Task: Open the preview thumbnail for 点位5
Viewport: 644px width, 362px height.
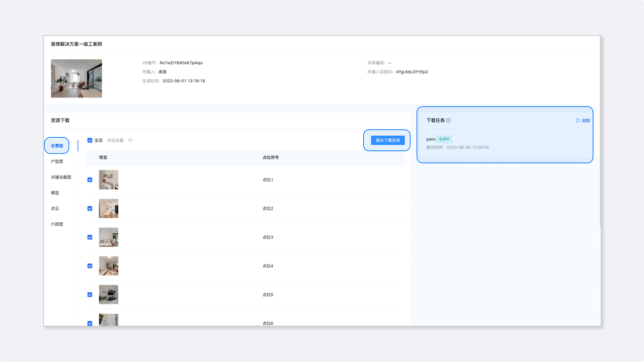Action: (x=109, y=295)
